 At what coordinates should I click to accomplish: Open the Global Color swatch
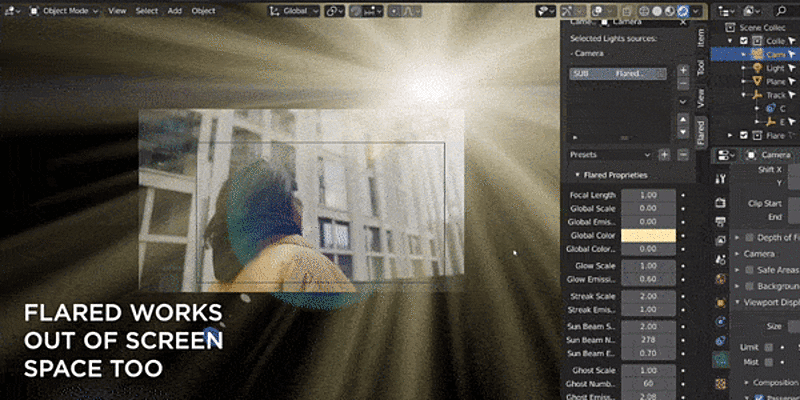click(x=648, y=236)
